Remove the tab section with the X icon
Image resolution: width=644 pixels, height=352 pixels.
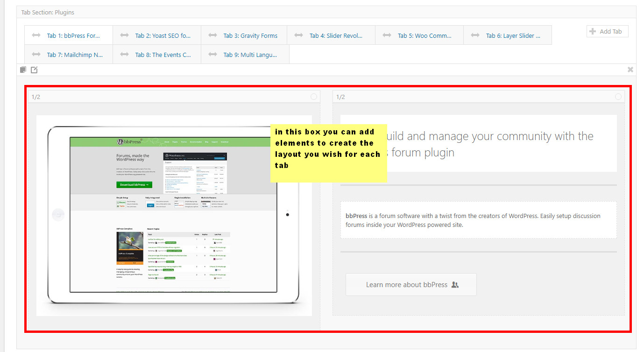tap(630, 70)
